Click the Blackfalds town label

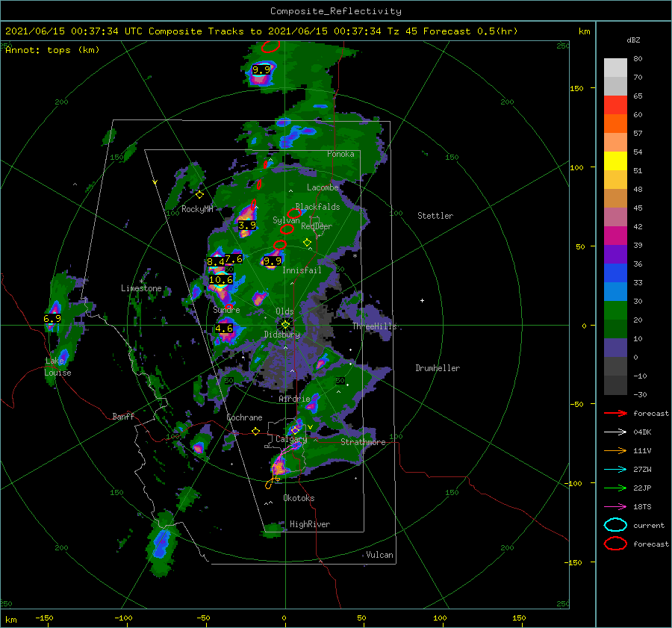[x=317, y=207]
